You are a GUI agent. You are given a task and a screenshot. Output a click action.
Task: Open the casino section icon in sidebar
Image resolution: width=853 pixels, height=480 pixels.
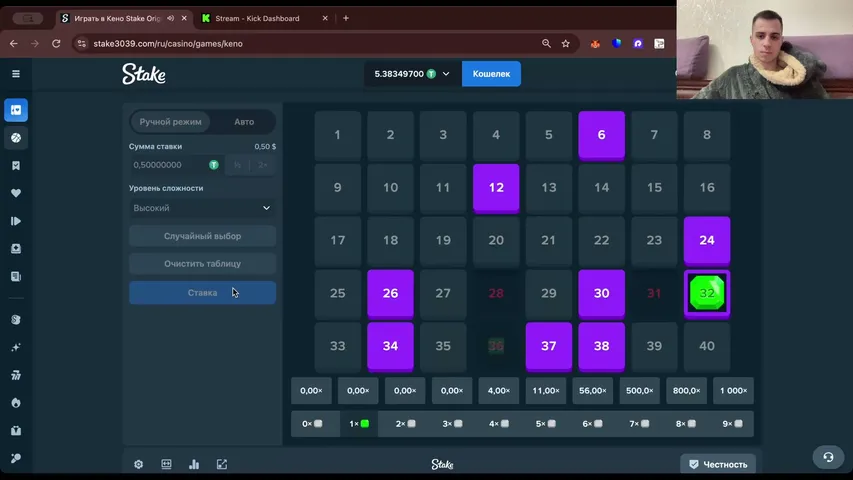[16, 110]
